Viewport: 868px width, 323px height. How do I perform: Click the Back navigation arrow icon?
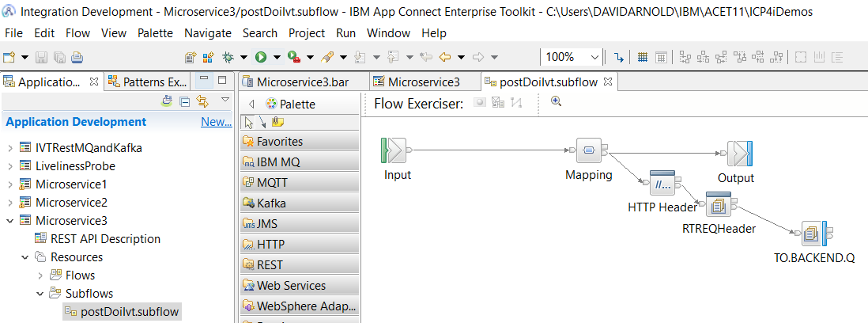coord(444,56)
